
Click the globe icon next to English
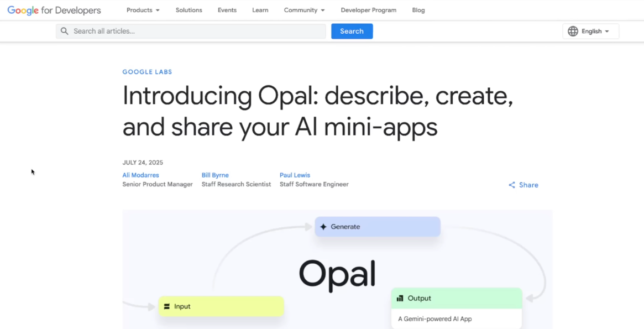pyautogui.click(x=573, y=31)
